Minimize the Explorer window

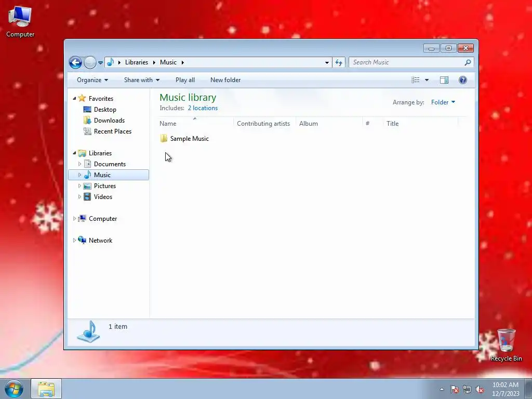point(431,48)
